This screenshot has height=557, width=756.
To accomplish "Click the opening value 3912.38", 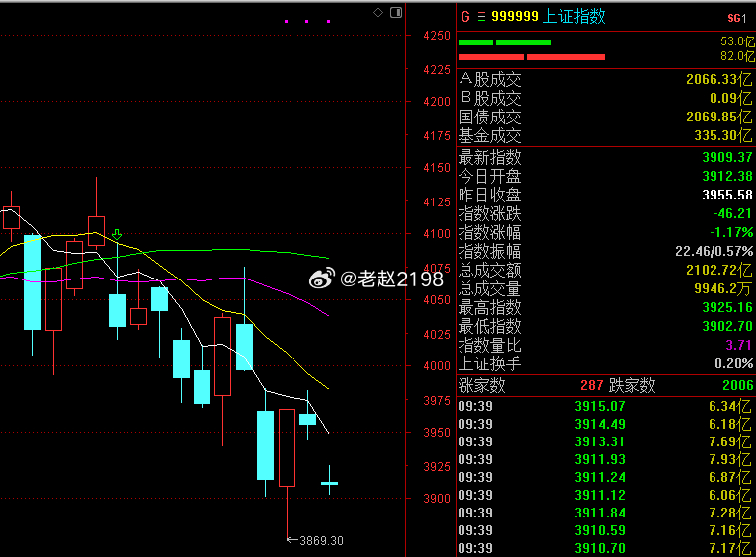I will pos(727,177).
